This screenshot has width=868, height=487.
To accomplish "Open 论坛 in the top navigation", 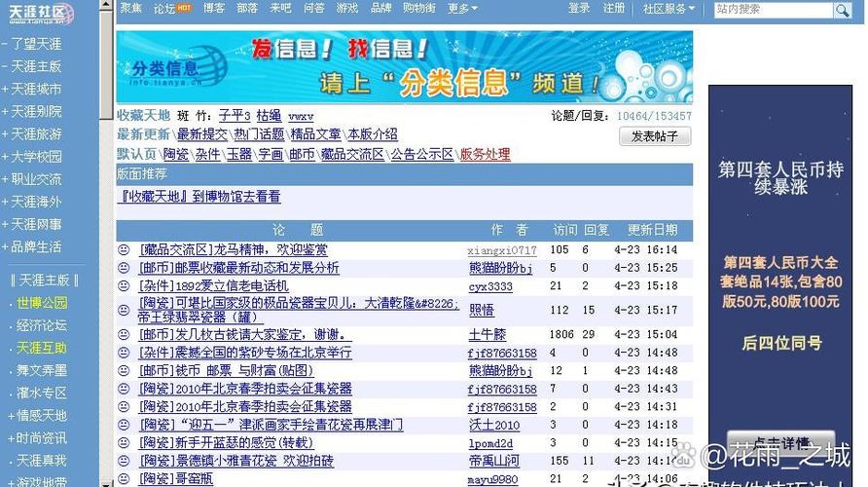I will click(164, 9).
